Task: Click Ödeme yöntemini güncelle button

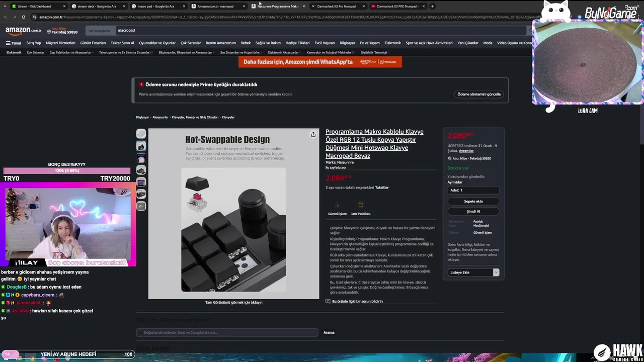Action: point(478,94)
